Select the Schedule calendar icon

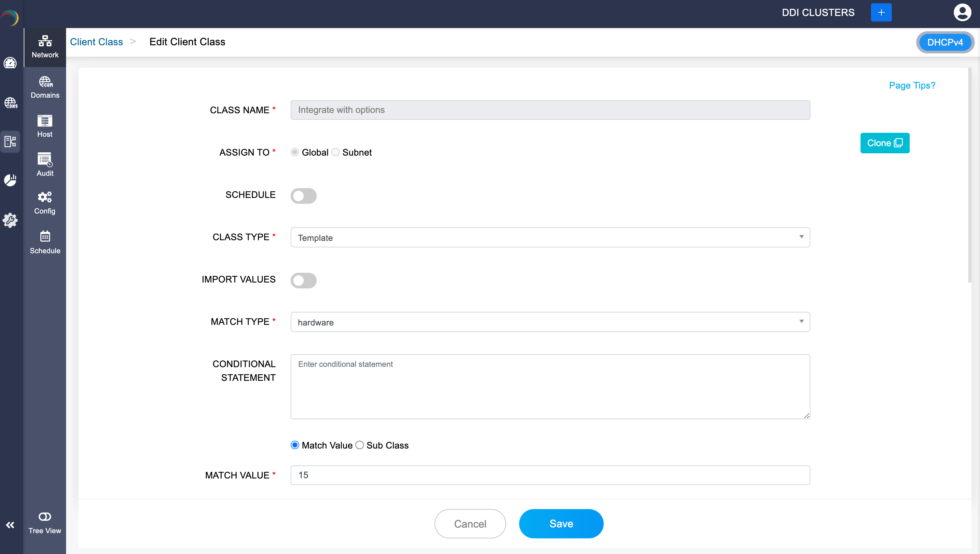45,241
